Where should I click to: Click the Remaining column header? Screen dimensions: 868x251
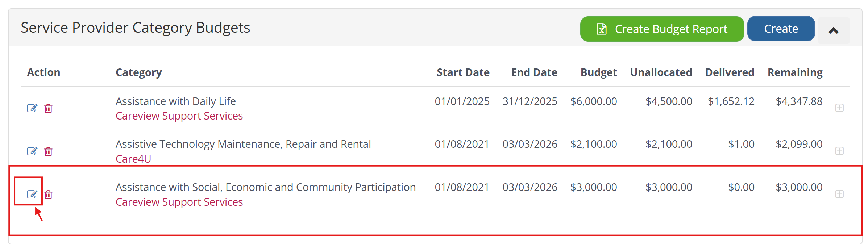point(795,72)
